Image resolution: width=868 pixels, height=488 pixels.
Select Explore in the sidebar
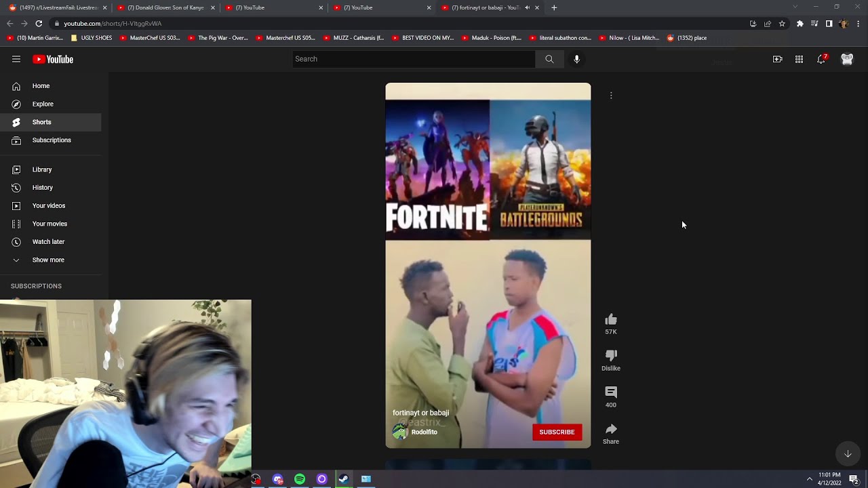click(x=51, y=104)
